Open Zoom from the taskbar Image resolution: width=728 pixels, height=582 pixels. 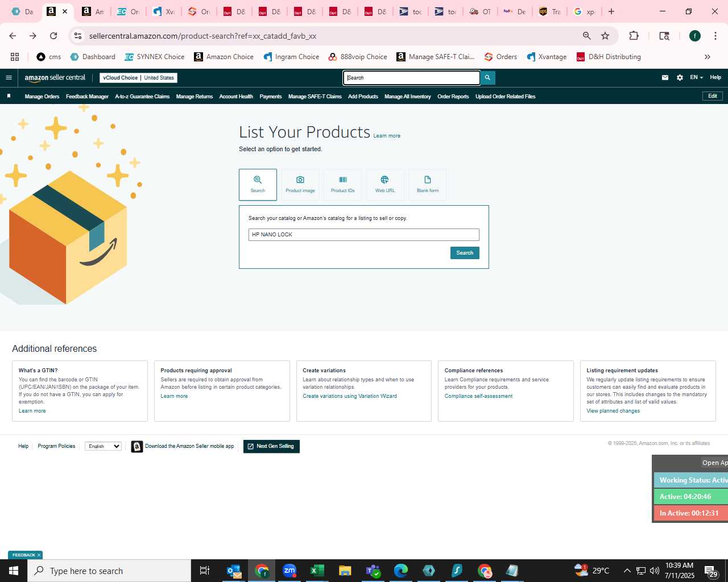(x=289, y=571)
